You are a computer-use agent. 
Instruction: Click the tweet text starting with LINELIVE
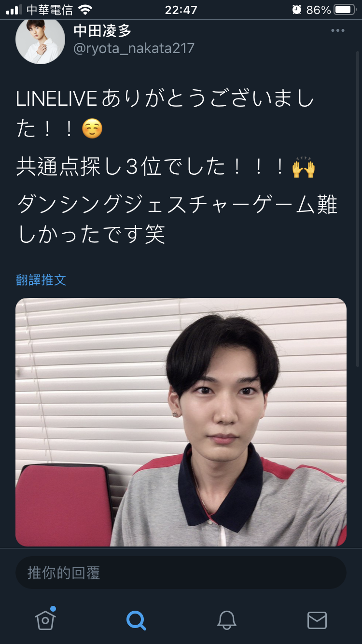coord(177,167)
